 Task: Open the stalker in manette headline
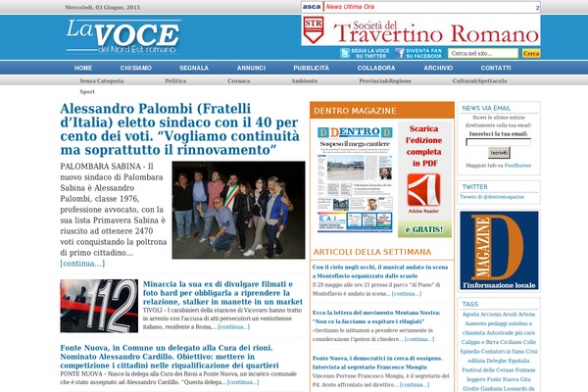point(222,293)
